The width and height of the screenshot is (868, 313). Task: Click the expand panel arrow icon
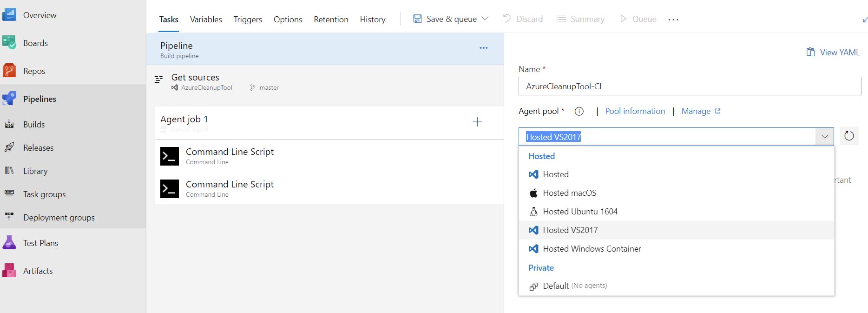(865, 20)
